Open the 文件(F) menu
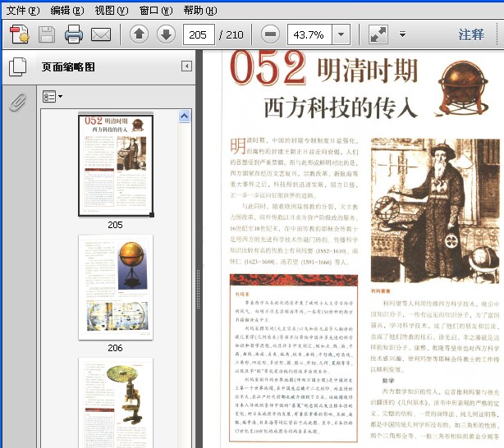The image size is (504, 448). [x=23, y=11]
